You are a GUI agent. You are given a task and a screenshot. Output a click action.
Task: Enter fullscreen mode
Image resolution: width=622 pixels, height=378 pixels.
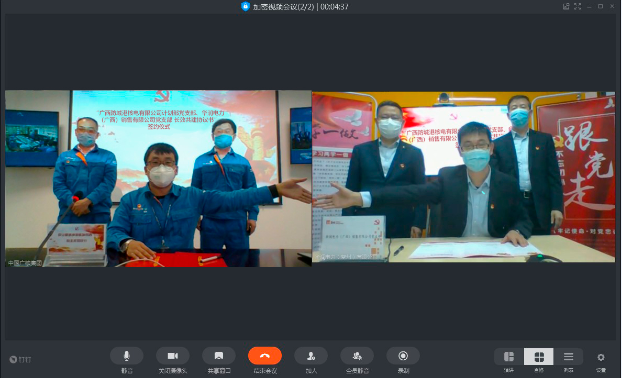tap(578, 6)
